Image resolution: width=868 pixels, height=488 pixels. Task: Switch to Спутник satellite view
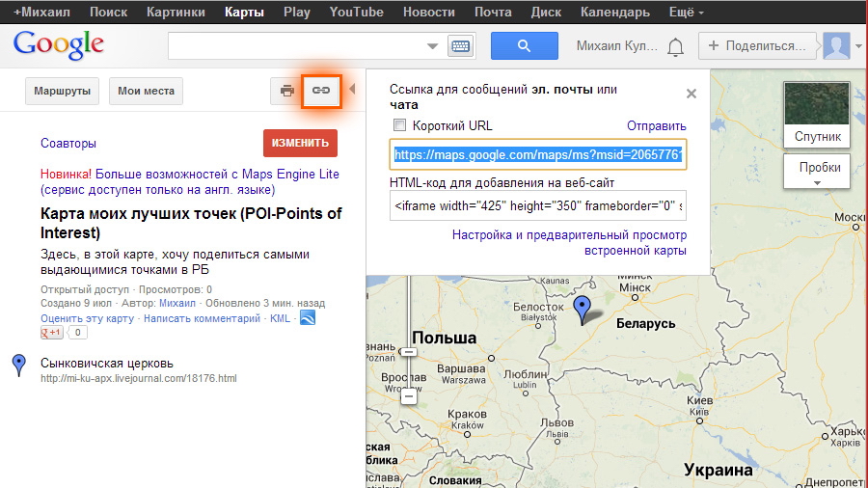(817, 115)
